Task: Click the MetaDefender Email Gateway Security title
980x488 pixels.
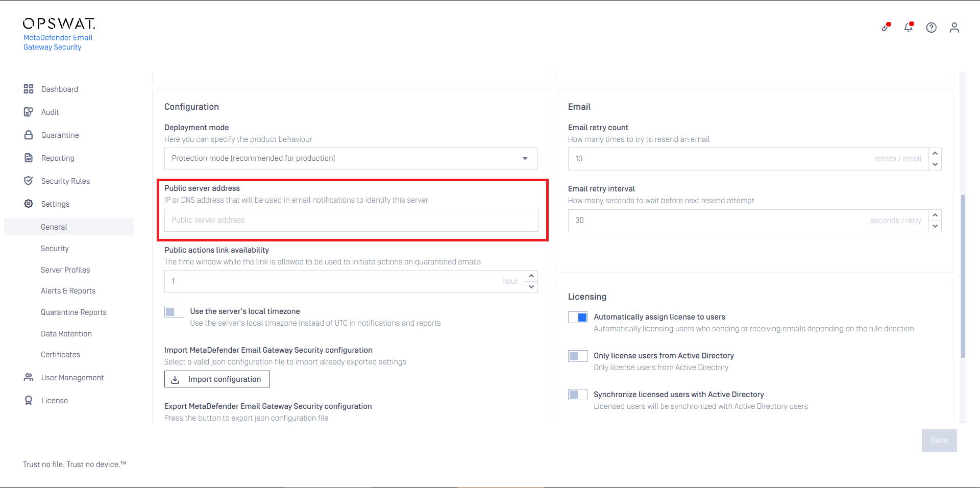Action: click(58, 42)
